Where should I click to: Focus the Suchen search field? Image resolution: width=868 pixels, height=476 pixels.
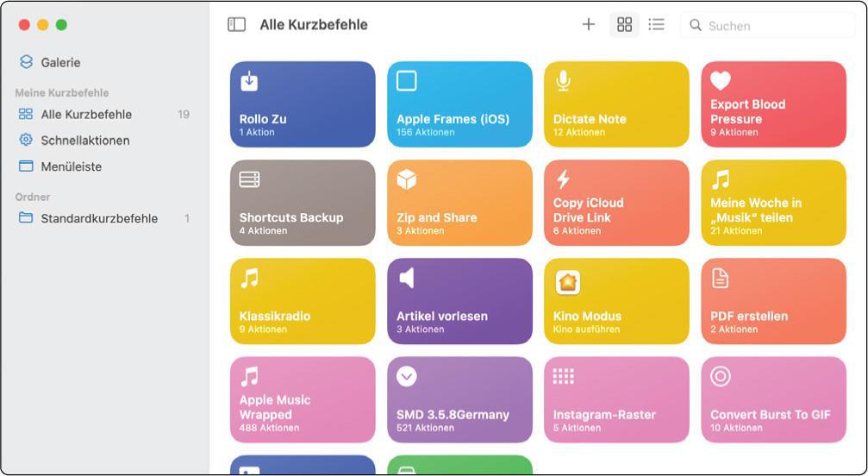click(x=767, y=26)
